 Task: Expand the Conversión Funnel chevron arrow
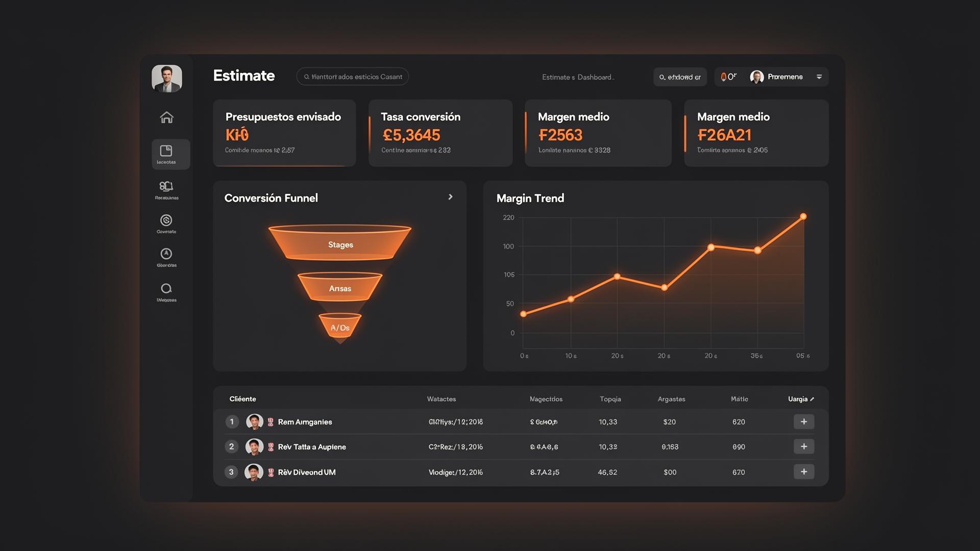[450, 197]
